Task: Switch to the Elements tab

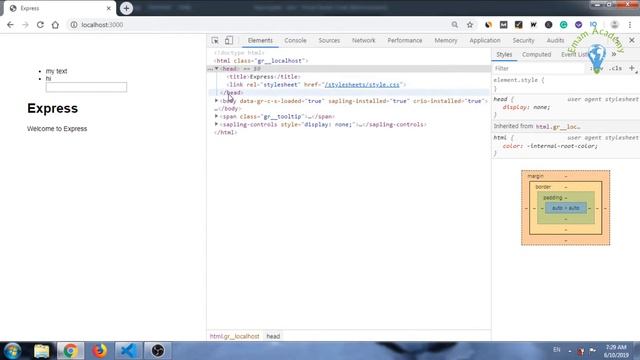Action: pyautogui.click(x=260, y=40)
